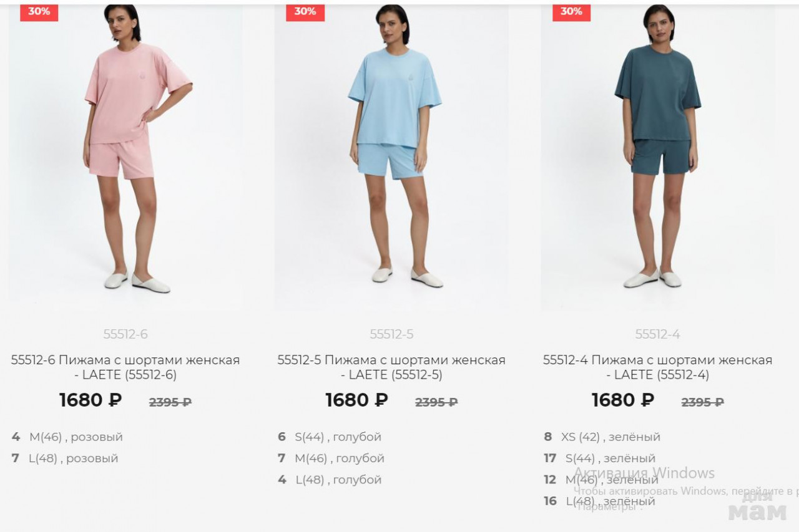The image size is (799, 532).
Task: Click the 1680 ₽ price of the green pajama
Action: tap(623, 400)
